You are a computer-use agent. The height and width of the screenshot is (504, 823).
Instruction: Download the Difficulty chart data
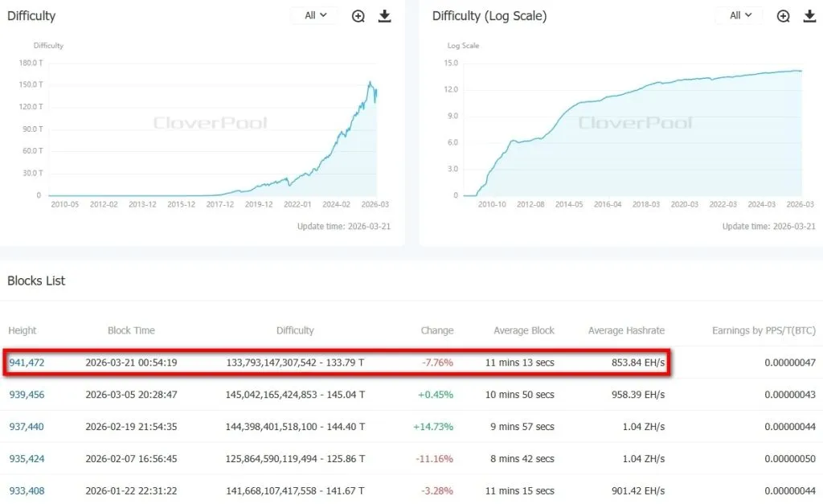coord(385,16)
